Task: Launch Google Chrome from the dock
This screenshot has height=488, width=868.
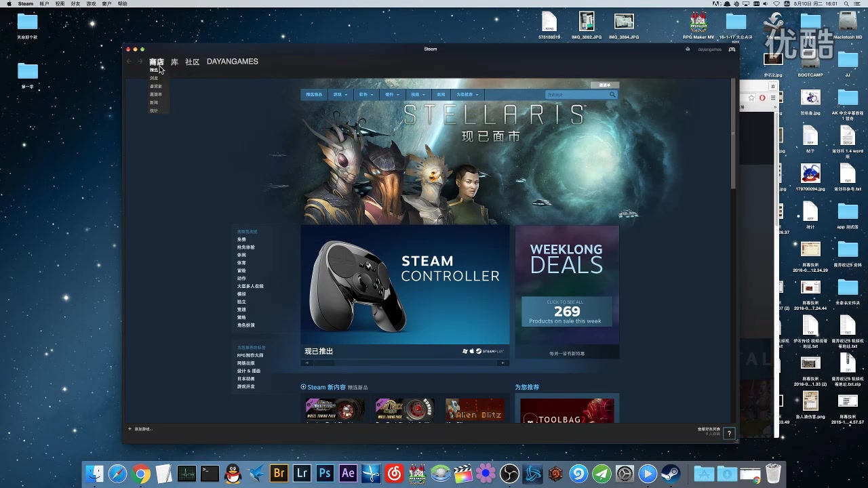Action: 141,474
